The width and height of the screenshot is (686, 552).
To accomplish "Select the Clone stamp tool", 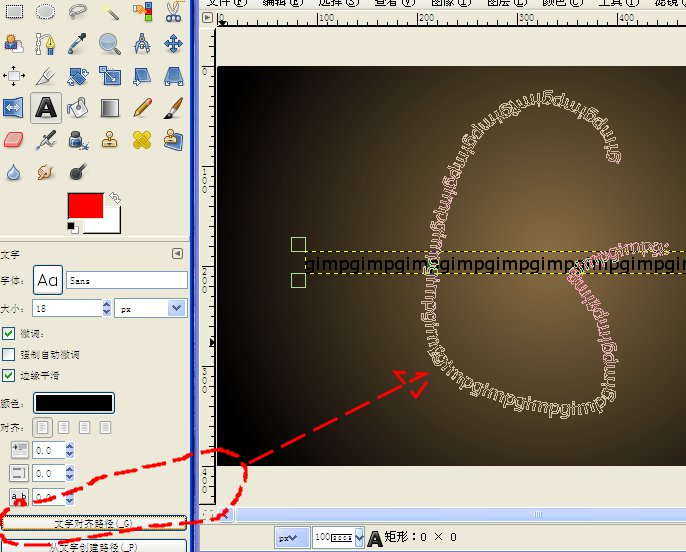I will (x=110, y=140).
